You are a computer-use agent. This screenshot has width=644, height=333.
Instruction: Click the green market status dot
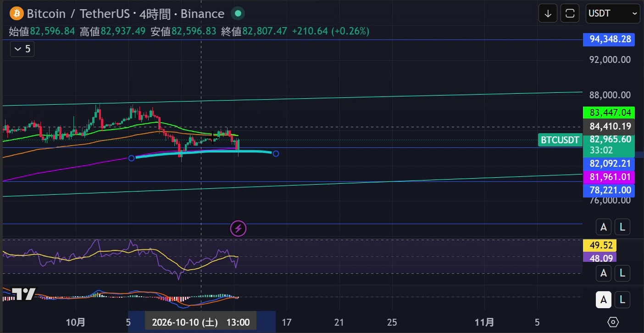(x=238, y=13)
